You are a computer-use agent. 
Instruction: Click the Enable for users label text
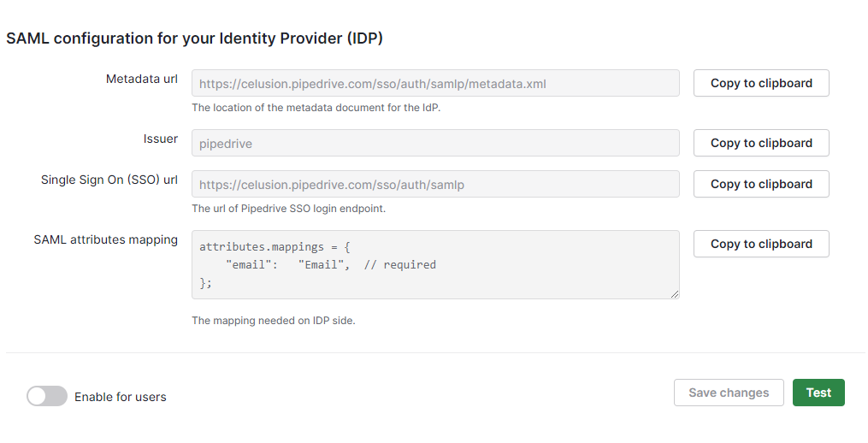click(120, 397)
